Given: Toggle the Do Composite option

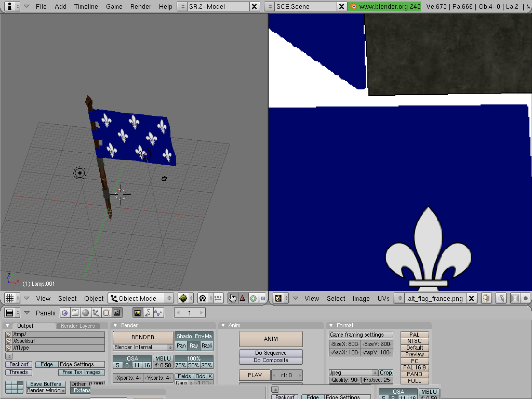Looking at the screenshot, I should [271, 361].
